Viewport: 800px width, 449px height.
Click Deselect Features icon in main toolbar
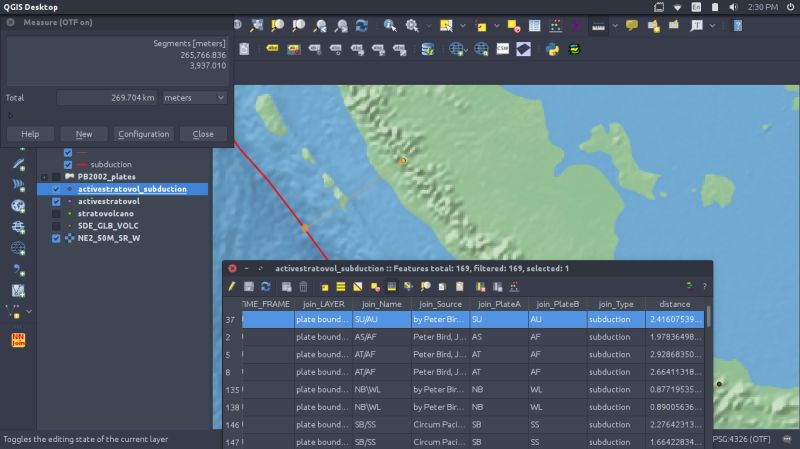(x=513, y=26)
